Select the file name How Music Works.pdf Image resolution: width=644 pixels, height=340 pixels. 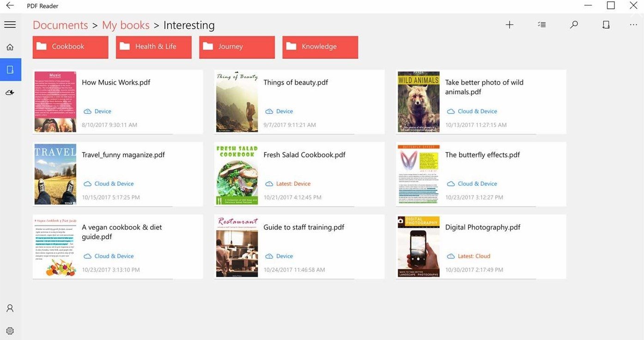pos(116,82)
